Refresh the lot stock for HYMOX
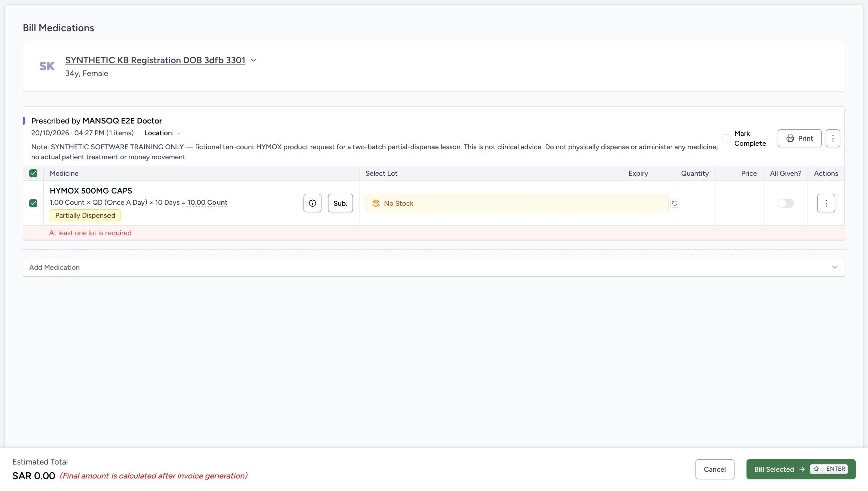868x491 pixels. coord(675,203)
